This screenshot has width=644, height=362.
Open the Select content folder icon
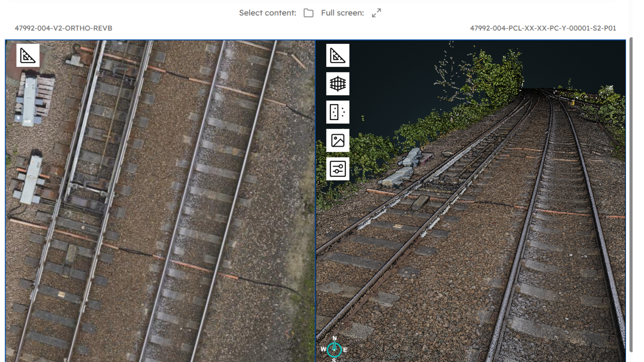(x=308, y=13)
